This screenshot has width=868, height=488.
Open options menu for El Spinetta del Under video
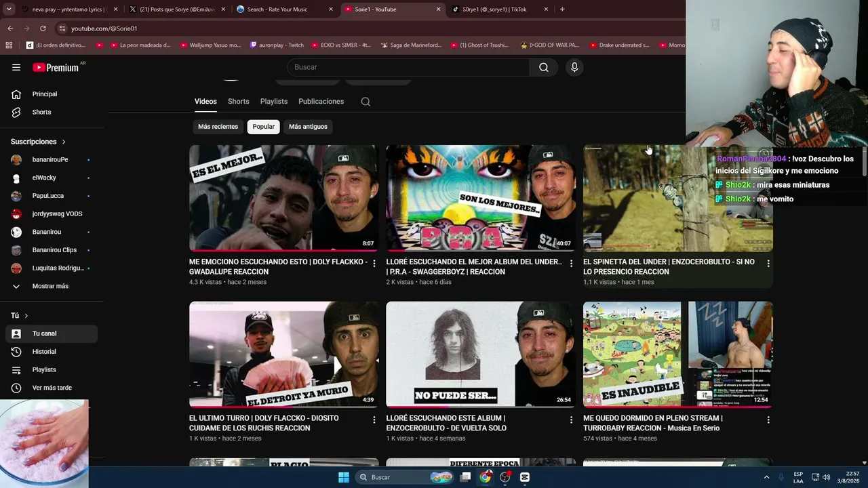click(768, 263)
